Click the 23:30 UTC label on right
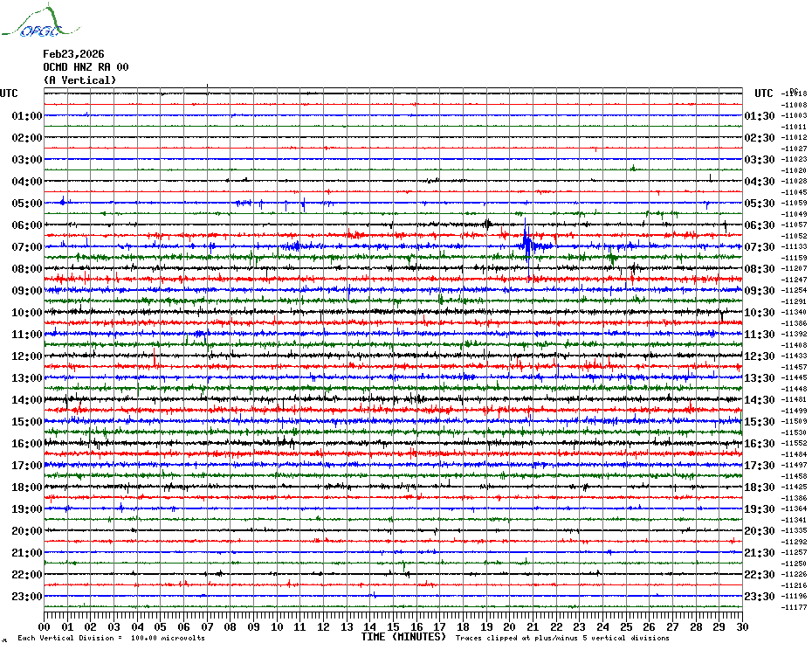The image size is (812, 650). [x=760, y=597]
